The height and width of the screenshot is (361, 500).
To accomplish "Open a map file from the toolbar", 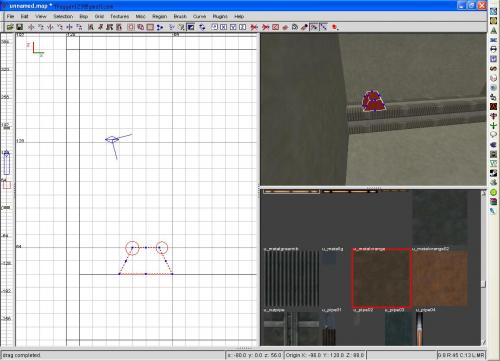I will point(10,27).
